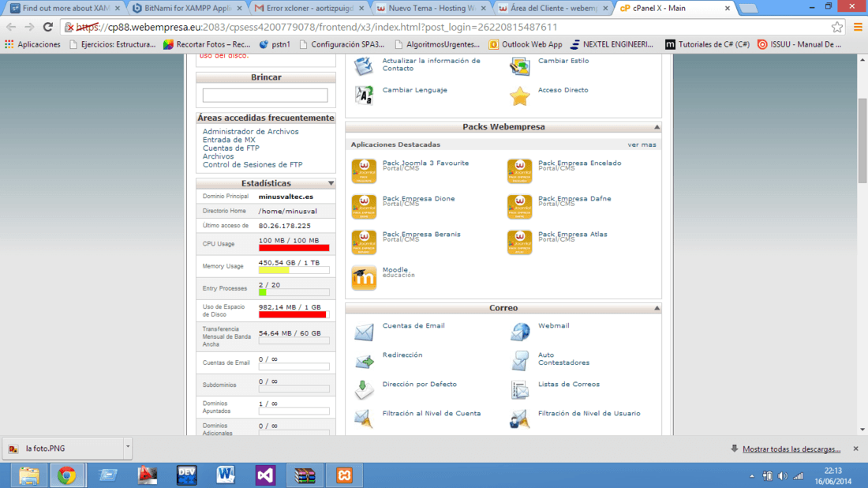868x488 pixels.
Task: Open the Outlook Web App bookmark
Action: [x=526, y=44]
